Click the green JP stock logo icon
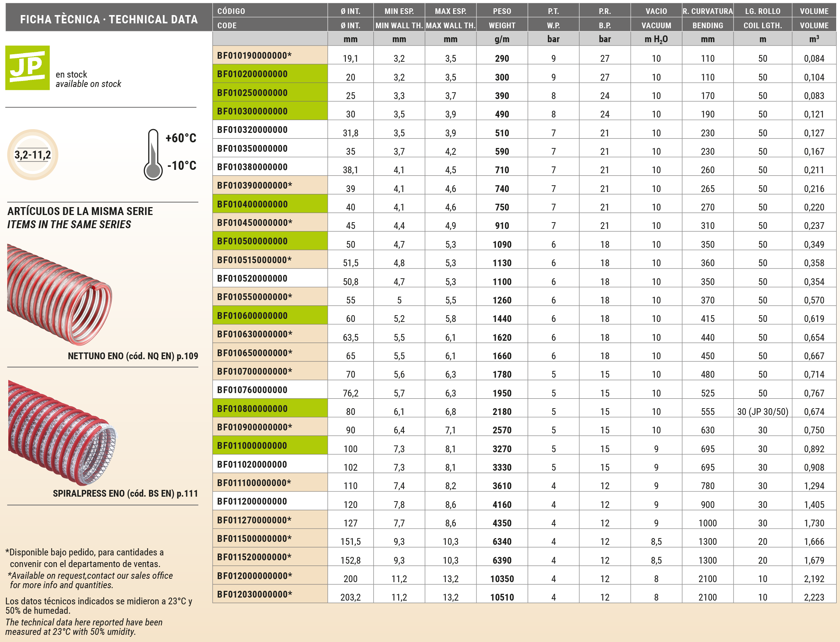Viewport: 840px width, 642px height. tap(27, 68)
